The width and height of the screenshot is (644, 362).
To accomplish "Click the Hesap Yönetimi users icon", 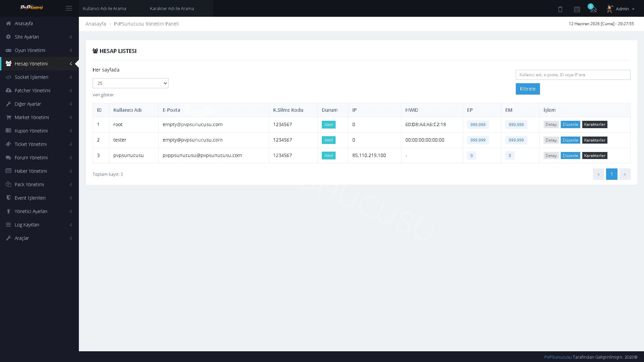I will pyautogui.click(x=8, y=64).
